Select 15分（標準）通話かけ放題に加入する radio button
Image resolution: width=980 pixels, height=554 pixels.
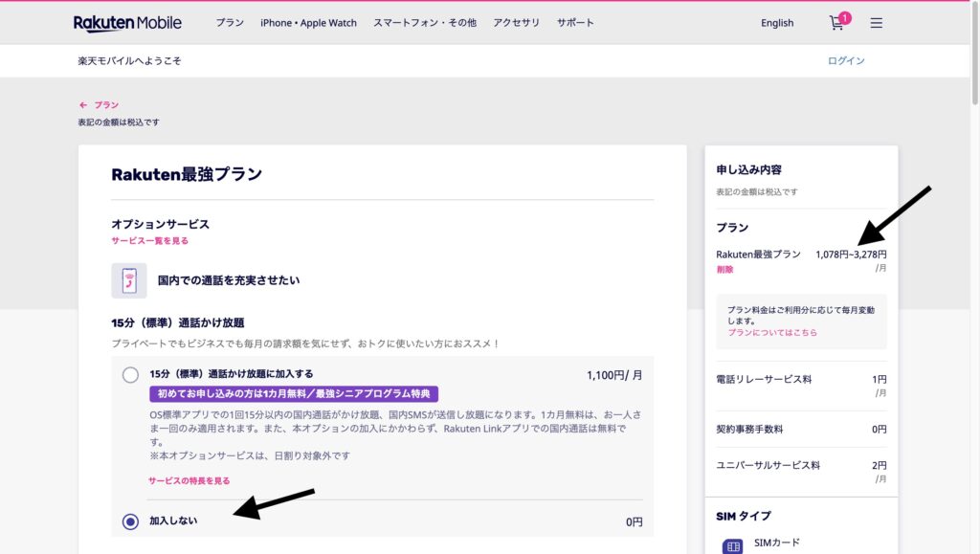[130, 375]
